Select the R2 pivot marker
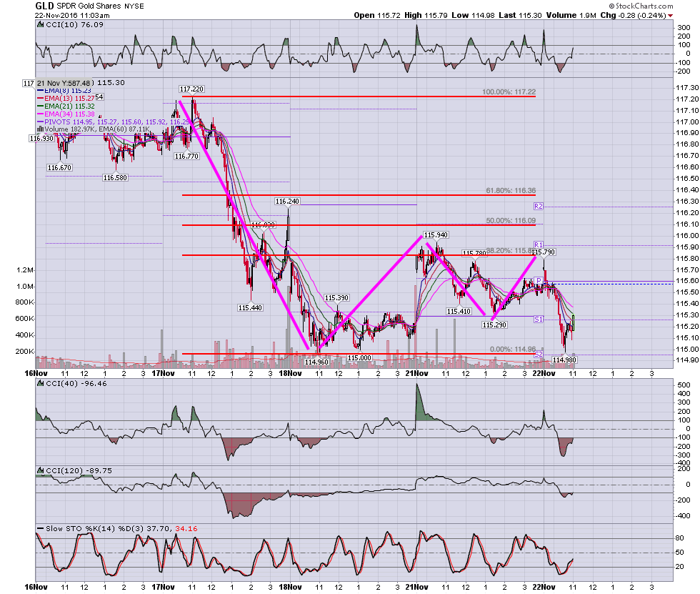Image resolution: width=700 pixels, height=594 pixels. 539,207
